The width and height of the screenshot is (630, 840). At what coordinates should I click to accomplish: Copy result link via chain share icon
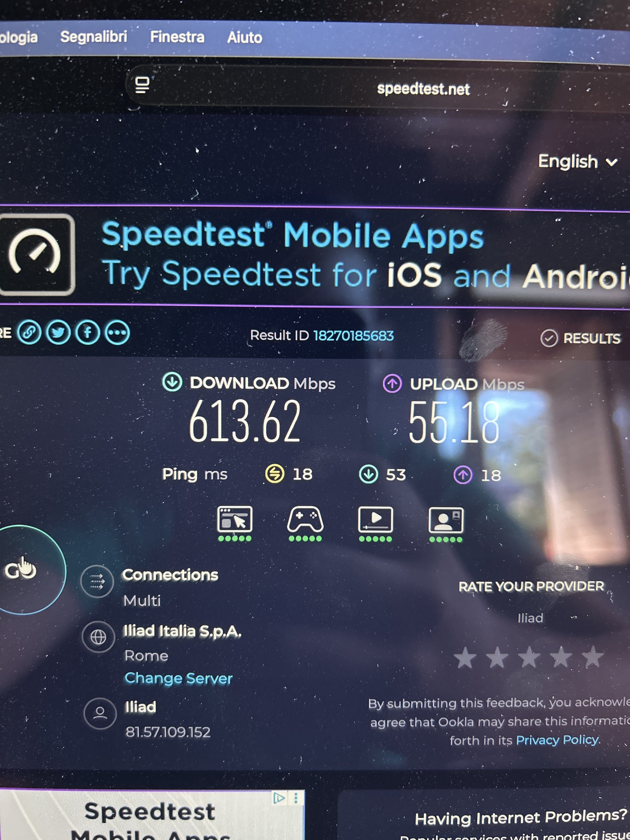coord(29,332)
